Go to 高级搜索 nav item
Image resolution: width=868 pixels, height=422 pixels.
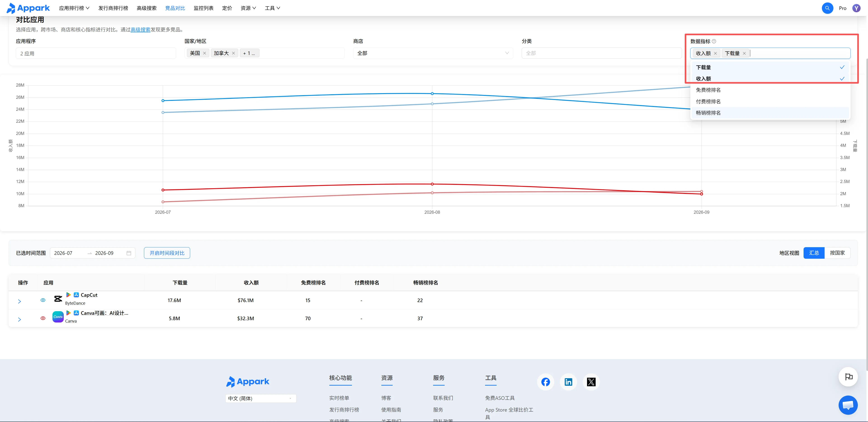(x=146, y=8)
